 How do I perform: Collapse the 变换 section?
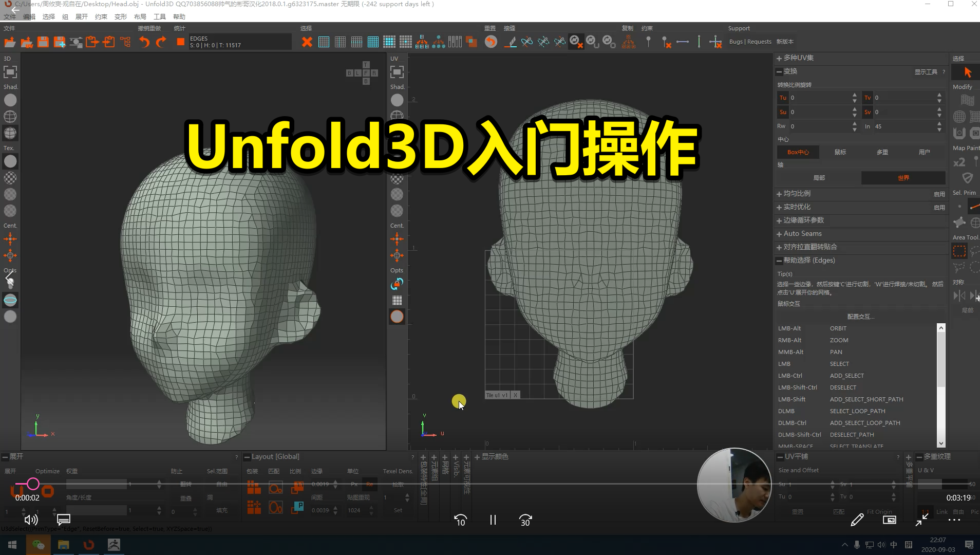coord(779,71)
